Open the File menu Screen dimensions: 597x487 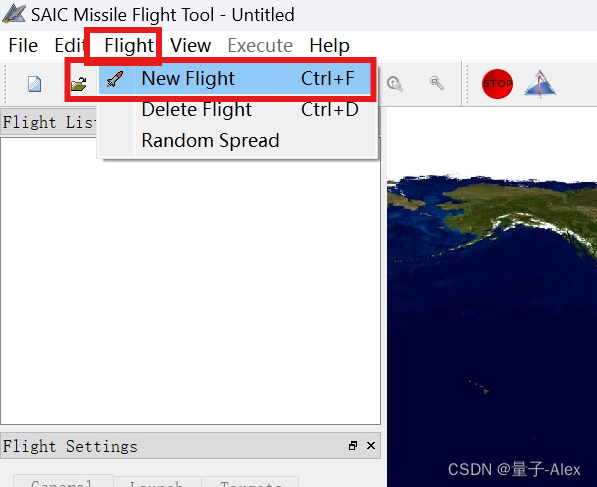[23, 46]
